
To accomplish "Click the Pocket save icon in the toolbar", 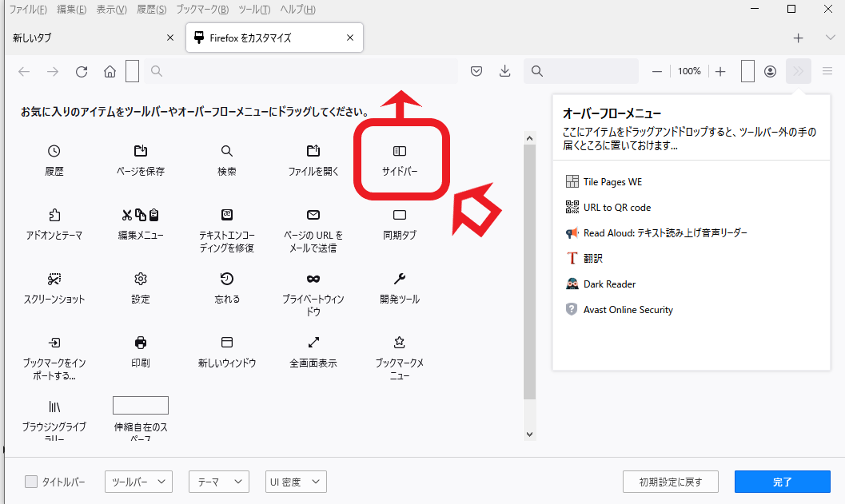I will click(x=476, y=71).
